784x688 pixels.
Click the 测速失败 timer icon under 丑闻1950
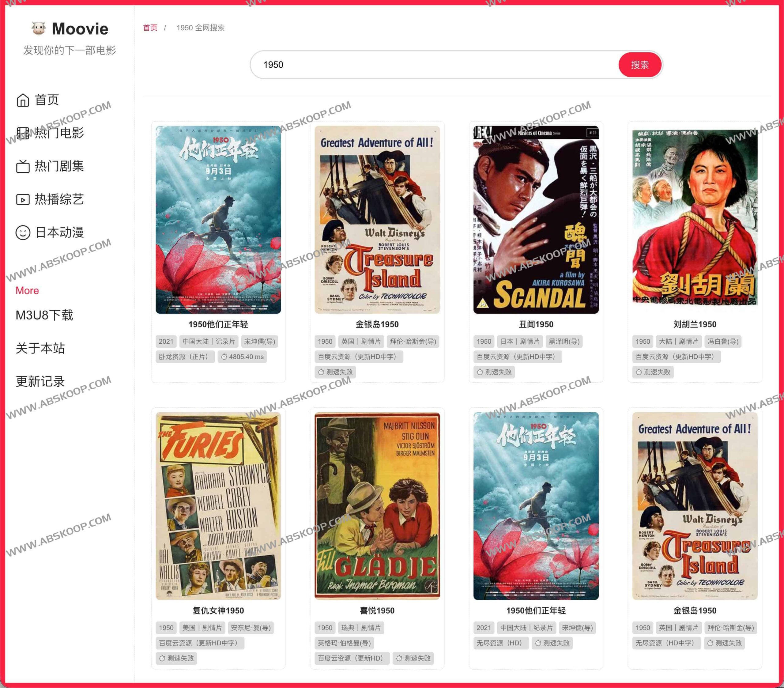(480, 372)
